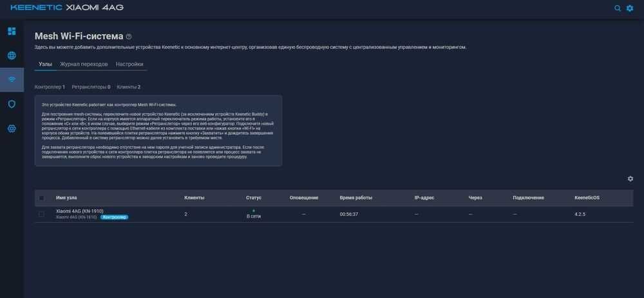This screenshot has height=298, width=644.
Task: Open the dashboard icon in the sidebar
Action: (12, 31)
